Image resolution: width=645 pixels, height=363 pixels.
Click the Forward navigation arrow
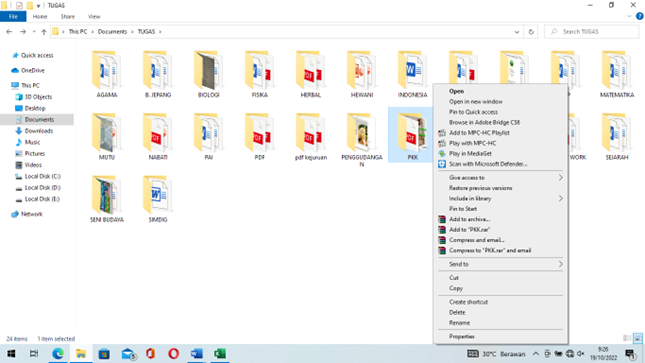click(23, 32)
